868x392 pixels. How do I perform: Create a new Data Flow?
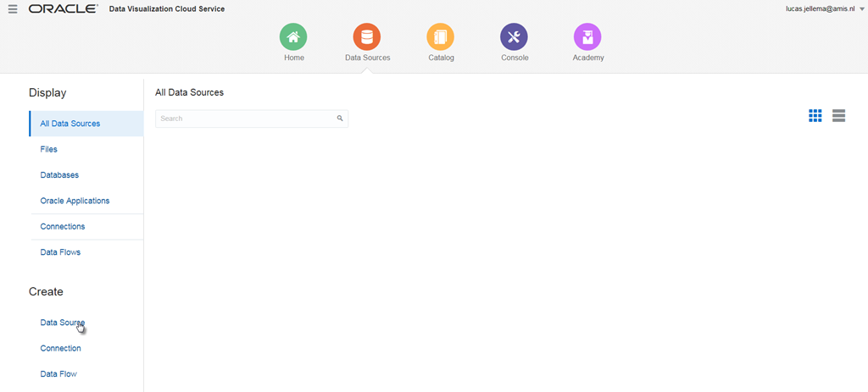click(58, 373)
